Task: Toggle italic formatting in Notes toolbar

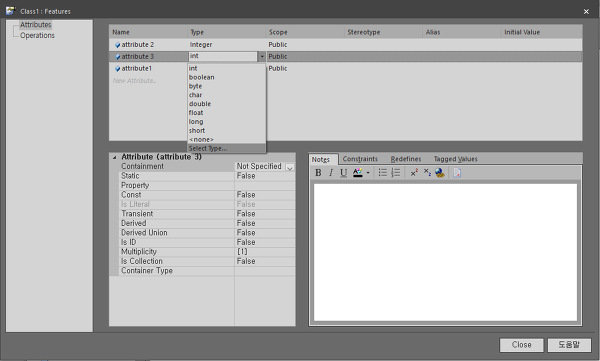Action: pos(331,173)
